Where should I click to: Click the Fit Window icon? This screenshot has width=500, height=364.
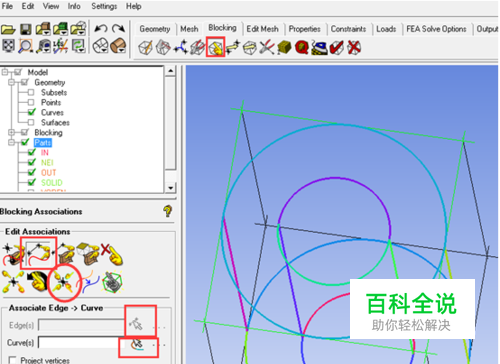tap(8, 46)
